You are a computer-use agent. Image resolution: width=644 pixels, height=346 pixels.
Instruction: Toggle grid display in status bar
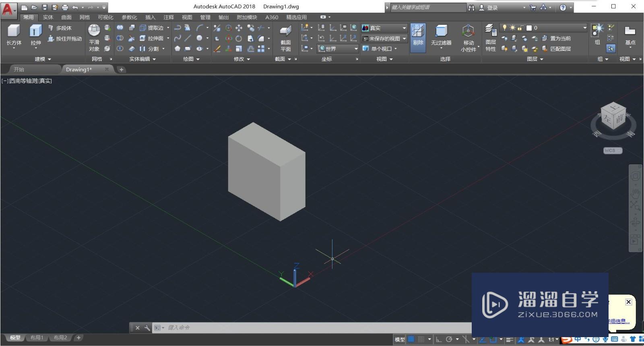(x=411, y=339)
